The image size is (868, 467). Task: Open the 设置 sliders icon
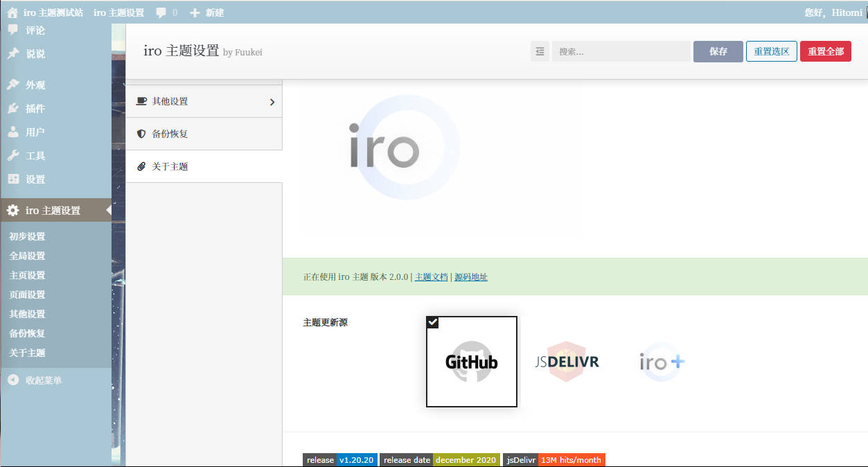13,179
